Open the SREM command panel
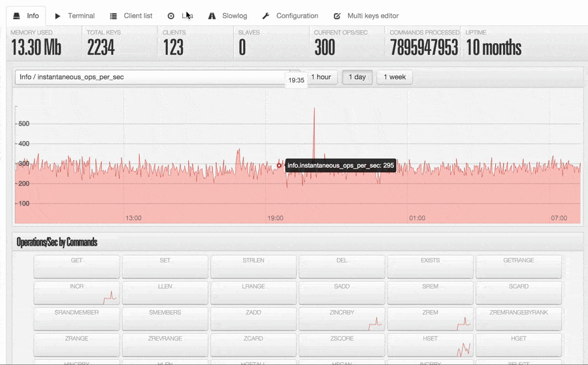 (x=430, y=293)
